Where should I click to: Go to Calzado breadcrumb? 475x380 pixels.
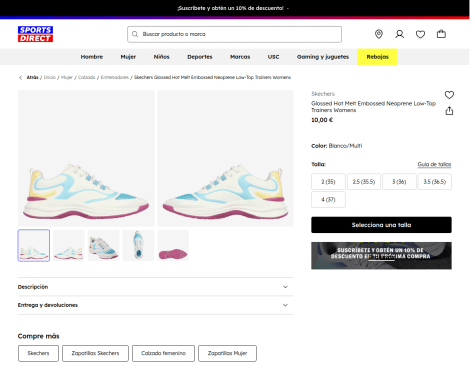click(87, 77)
